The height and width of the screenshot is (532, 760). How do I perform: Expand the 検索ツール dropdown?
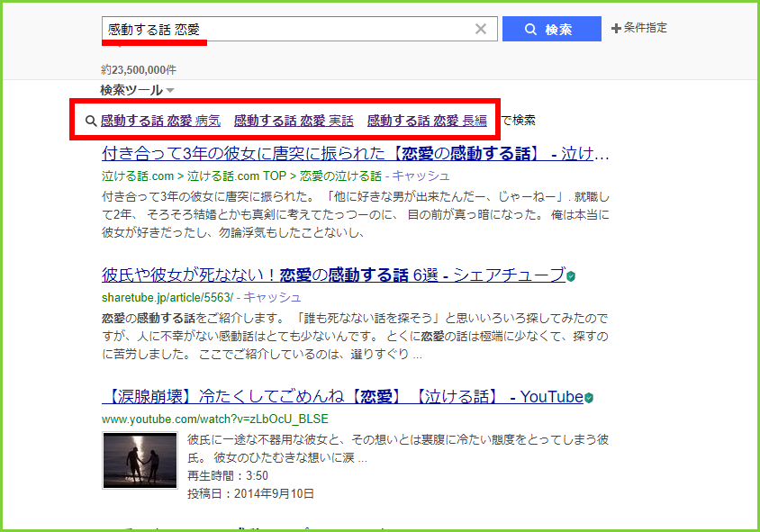(137, 90)
